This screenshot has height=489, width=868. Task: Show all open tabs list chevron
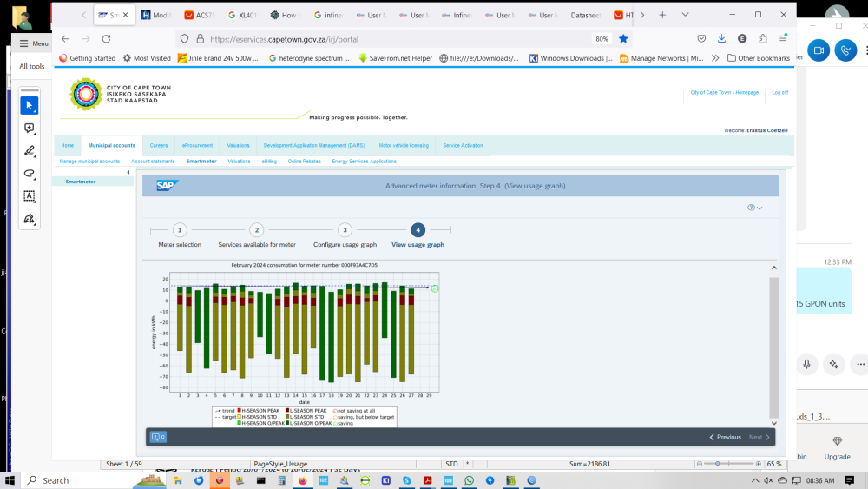(x=686, y=15)
